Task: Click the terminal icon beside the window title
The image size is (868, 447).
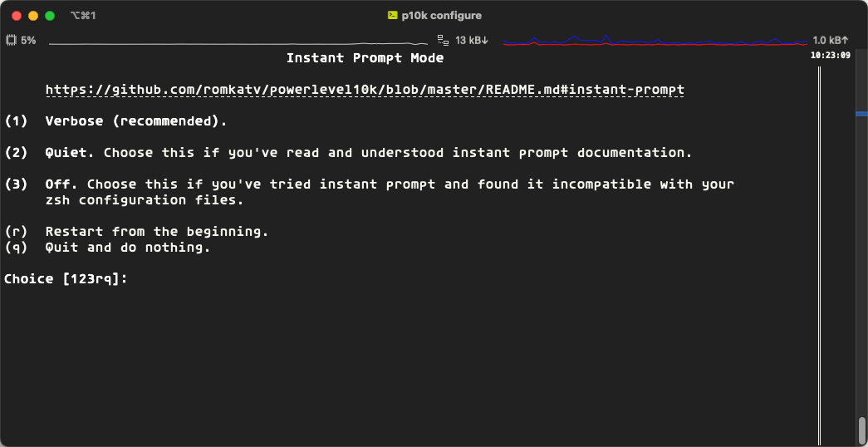Action: pyautogui.click(x=393, y=16)
